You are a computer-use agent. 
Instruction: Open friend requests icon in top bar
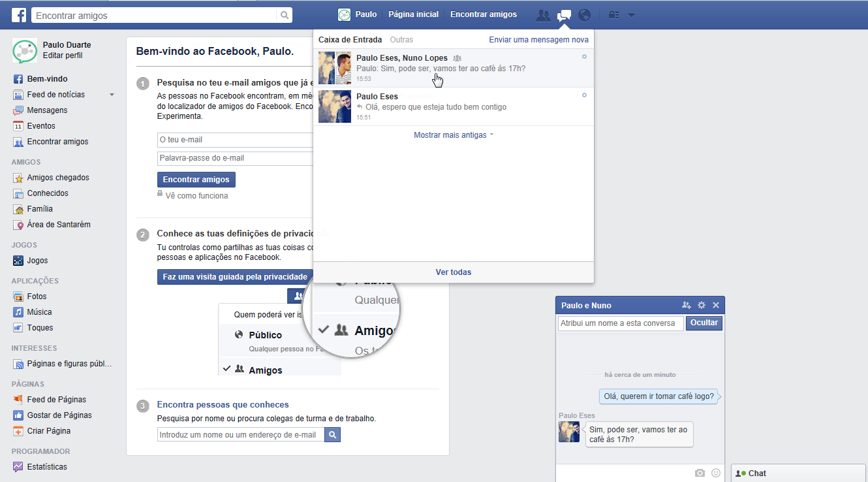[543, 15]
